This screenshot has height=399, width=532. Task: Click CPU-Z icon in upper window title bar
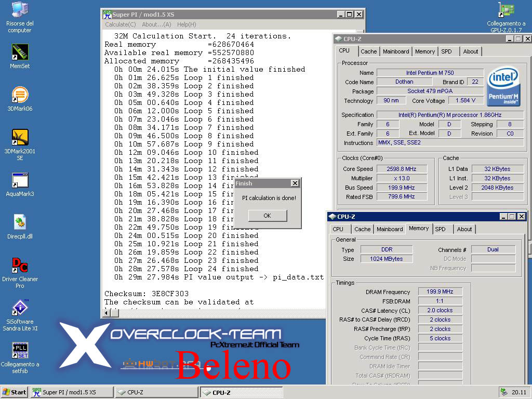point(338,38)
